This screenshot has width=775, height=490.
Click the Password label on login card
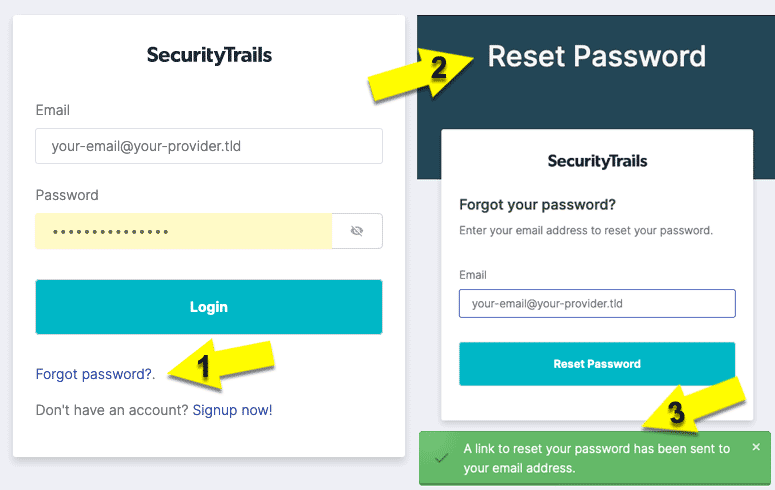(67, 195)
